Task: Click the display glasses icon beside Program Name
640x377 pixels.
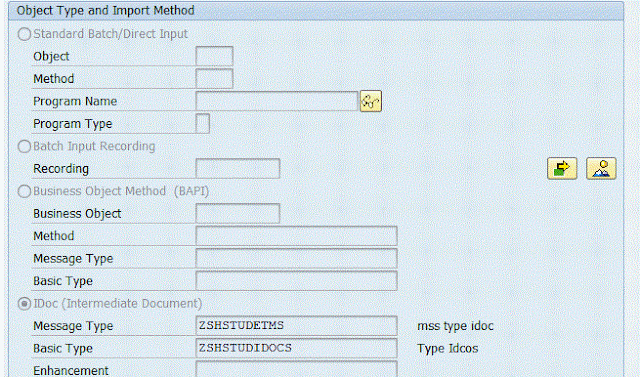Action: coord(371,101)
